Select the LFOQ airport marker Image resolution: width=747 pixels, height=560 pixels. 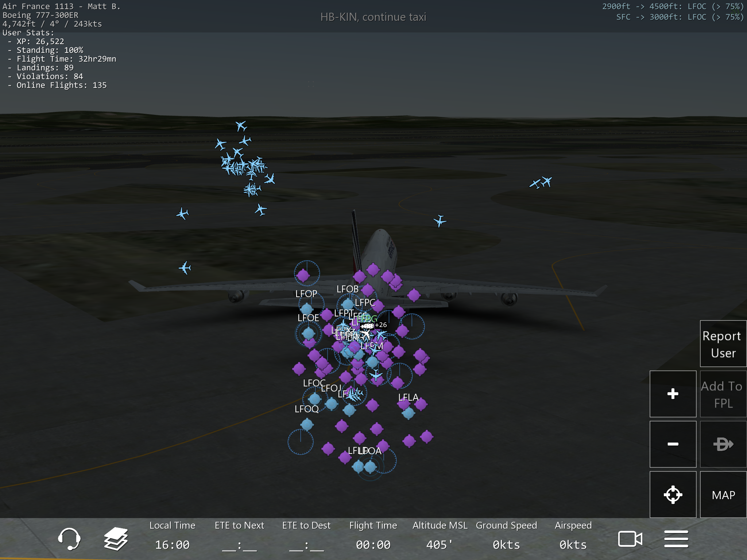(307, 424)
